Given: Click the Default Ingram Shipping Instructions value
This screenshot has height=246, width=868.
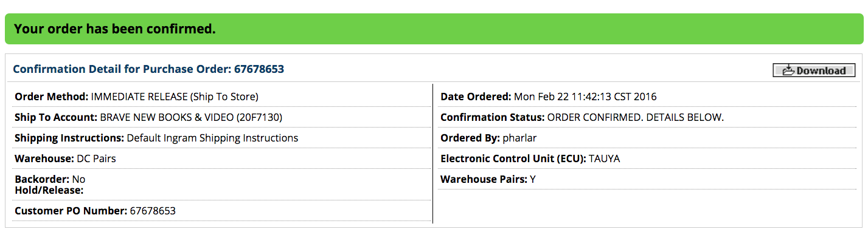Looking at the screenshot, I should pos(212,138).
